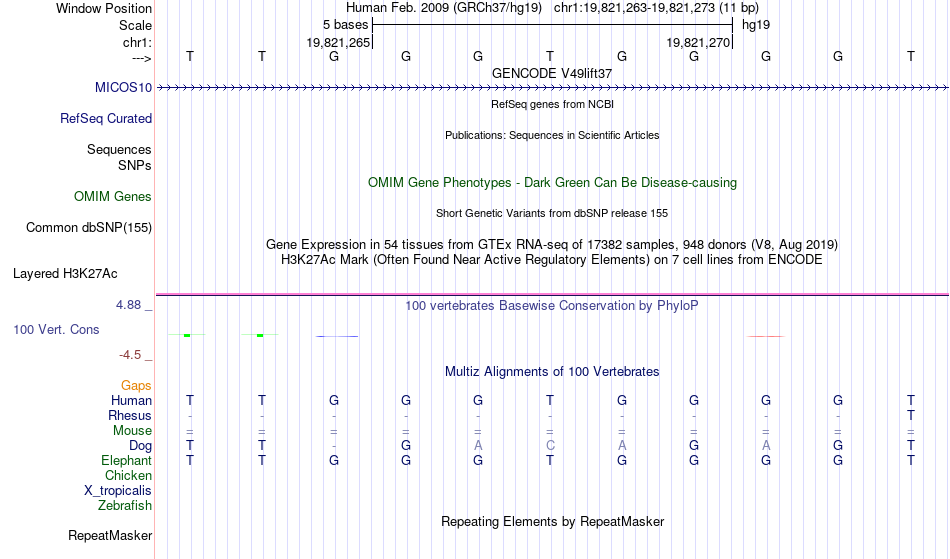This screenshot has width=950, height=559.
Task: Open the OMIM Genes track label
Action: coord(113,196)
